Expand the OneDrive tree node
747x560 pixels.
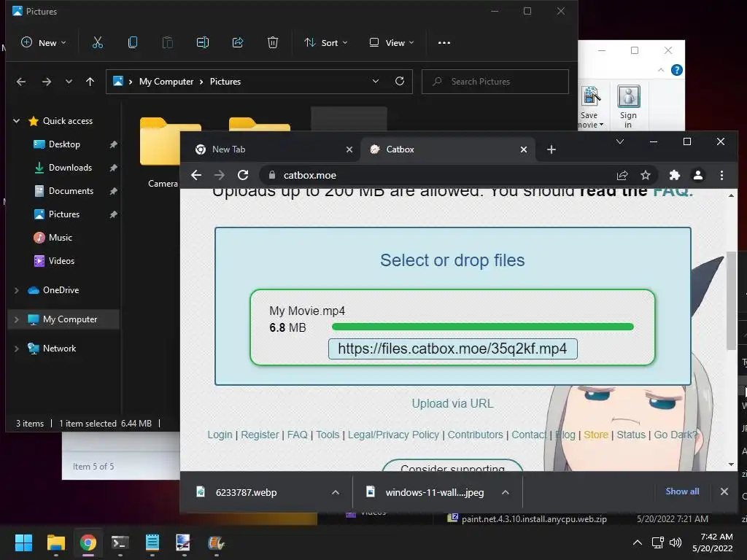(x=17, y=290)
